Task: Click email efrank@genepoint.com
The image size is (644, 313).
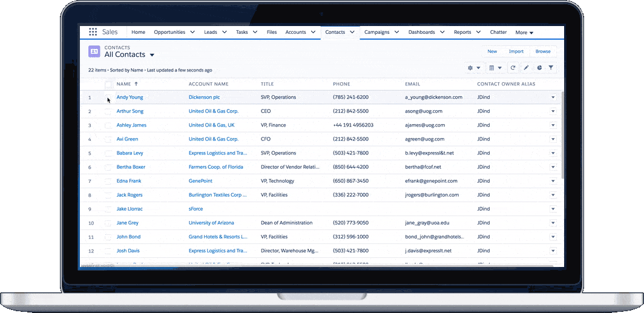Action: pyautogui.click(x=431, y=181)
